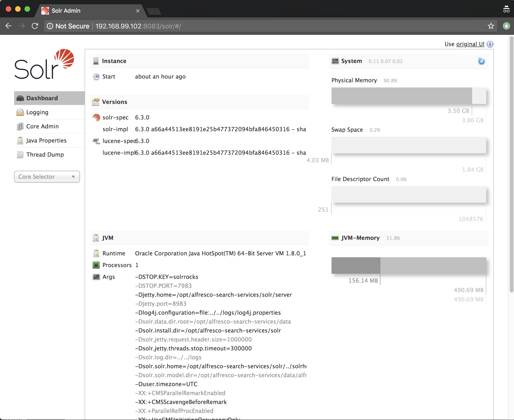Screen dimensions: 514x420
Task: Click the Core Admin icon
Action: point(20,126)
